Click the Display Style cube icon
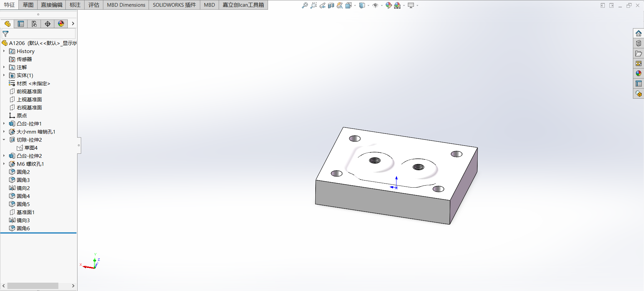 [362, 5]
